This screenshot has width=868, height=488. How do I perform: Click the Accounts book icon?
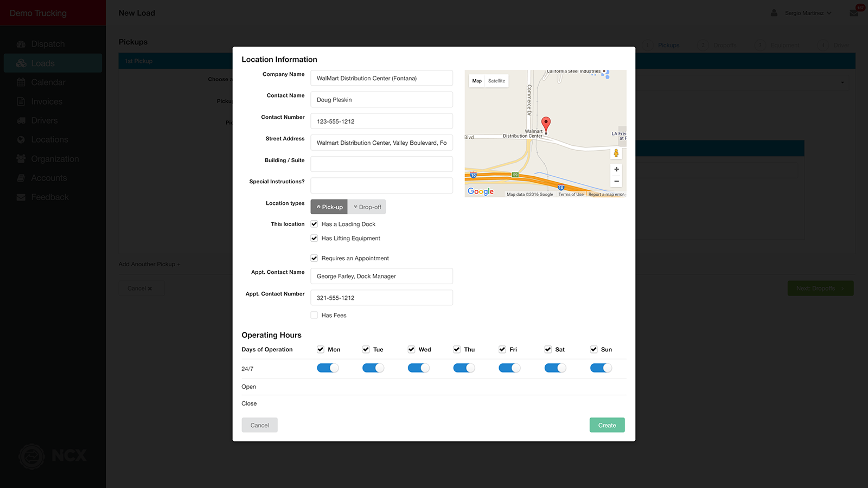pyautogui.click(x=21, y=178)
